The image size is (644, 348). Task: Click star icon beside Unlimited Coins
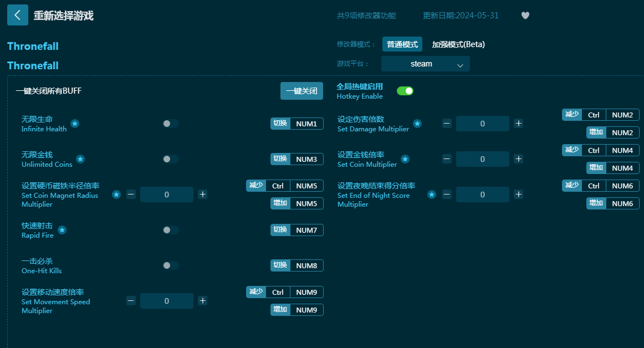pyautogui.click(x=80, y=159)
